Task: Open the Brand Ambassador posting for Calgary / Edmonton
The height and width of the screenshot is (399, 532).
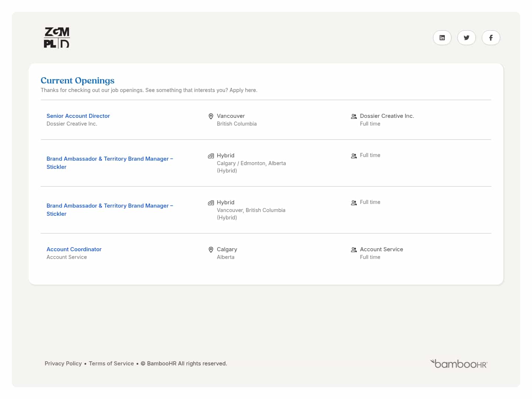Action: (110, 163)
